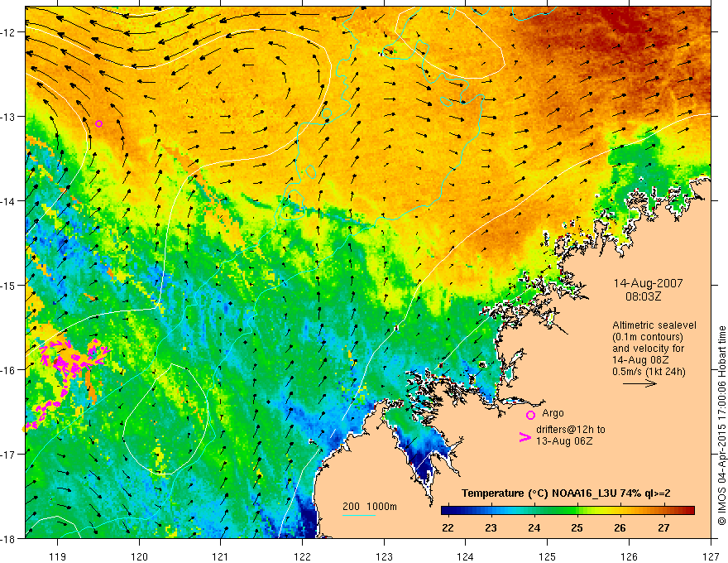Click the colorbar tick label 22
Image resolution: width=728 pixels, height=563 pixels.
[448, 527]
